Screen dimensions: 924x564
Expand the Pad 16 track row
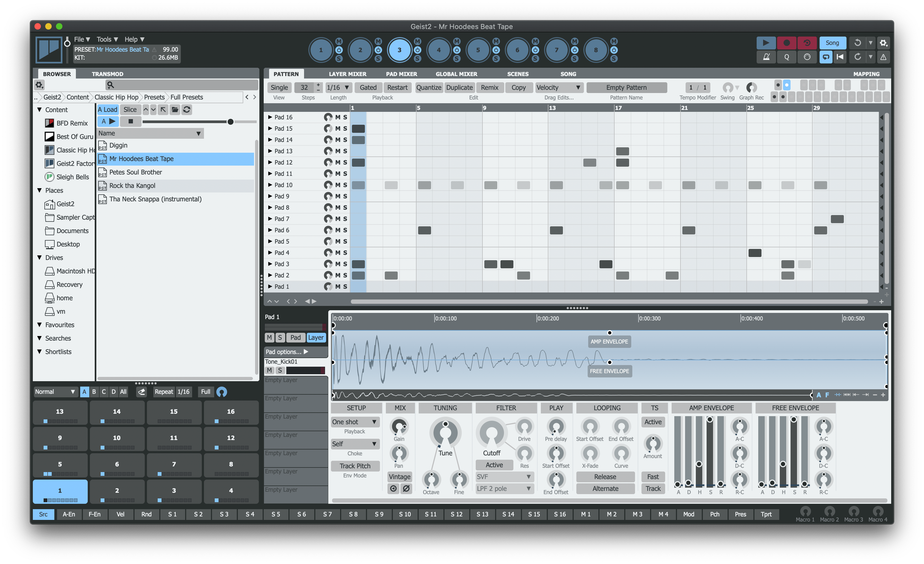point(270,117)
